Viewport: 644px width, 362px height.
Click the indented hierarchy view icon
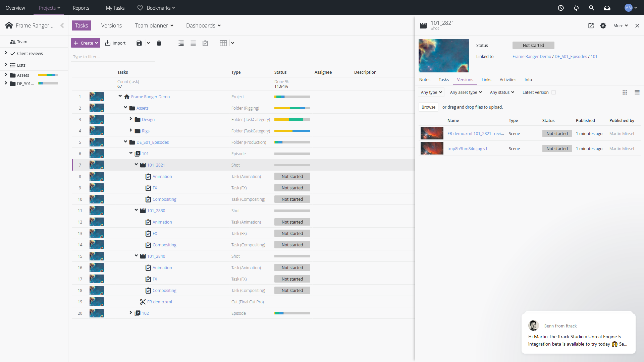point(181,43)
